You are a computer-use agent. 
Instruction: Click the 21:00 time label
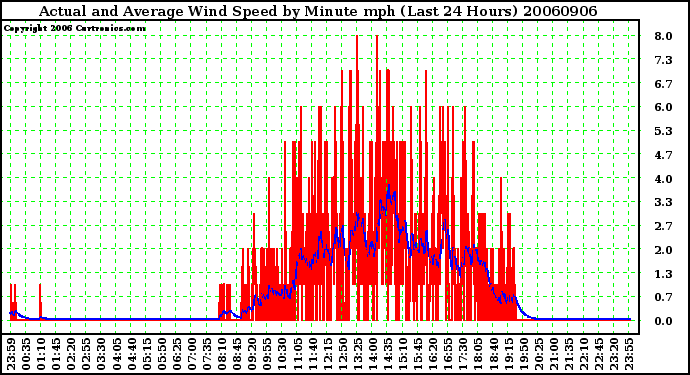point(553,354)
